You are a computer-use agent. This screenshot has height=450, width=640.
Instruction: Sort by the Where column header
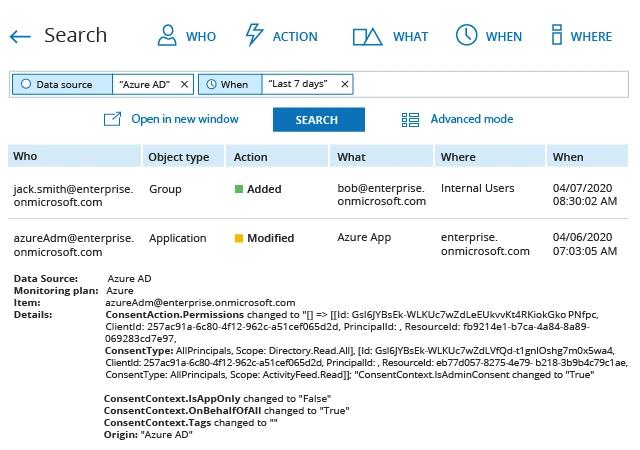(x=490, y=156)
